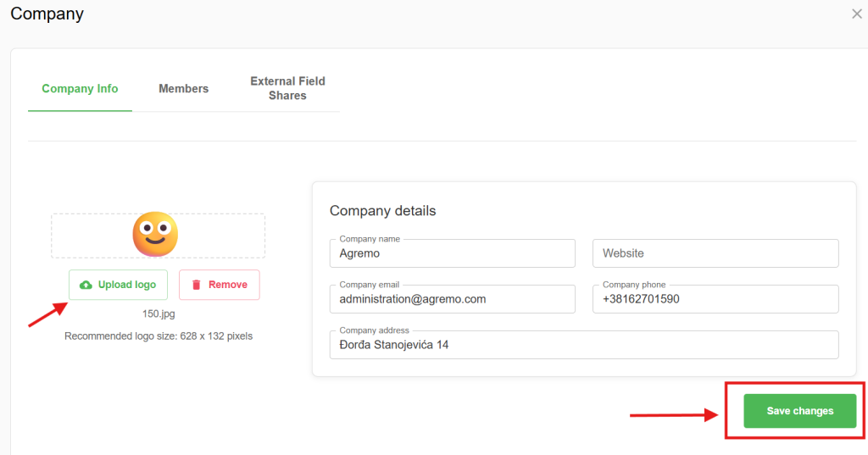Image resolution: width=868 pixels, height=455 pixels.
Task: Close the Company dialog with the X
Action: click(x=857, y=14)
